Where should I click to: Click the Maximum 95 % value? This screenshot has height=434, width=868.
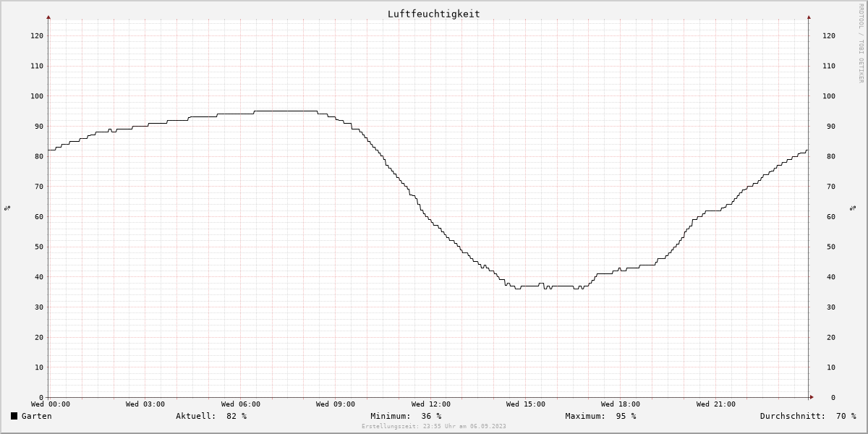600,416
